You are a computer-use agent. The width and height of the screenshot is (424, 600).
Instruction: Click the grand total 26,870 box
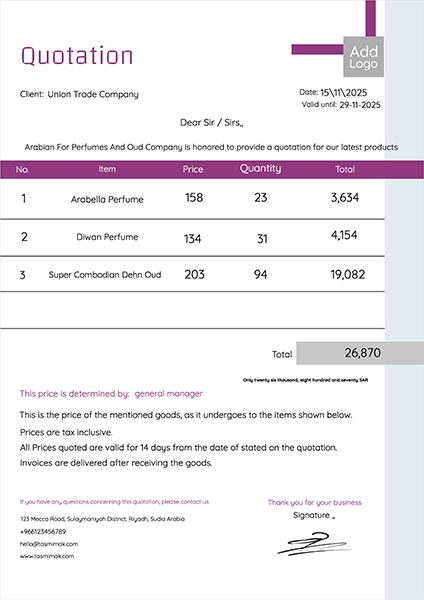coord(360,353)
